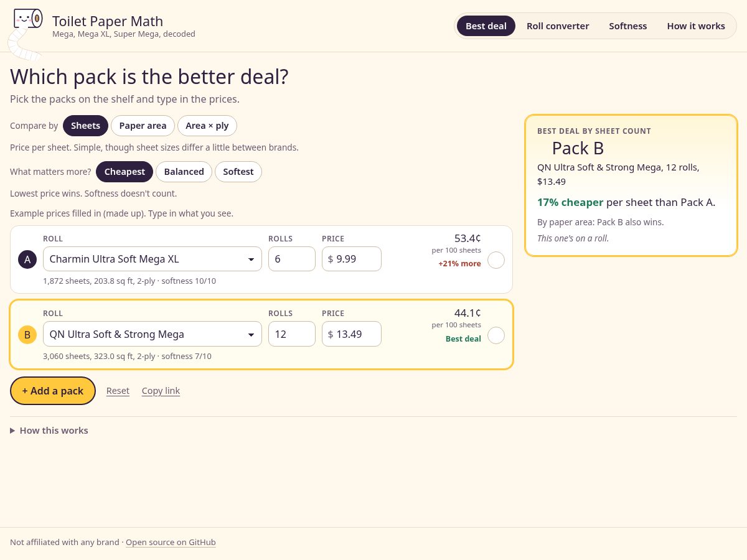Choose the Balanced priority option
This screenshot has height=560, width=747.
pos(184,172)
